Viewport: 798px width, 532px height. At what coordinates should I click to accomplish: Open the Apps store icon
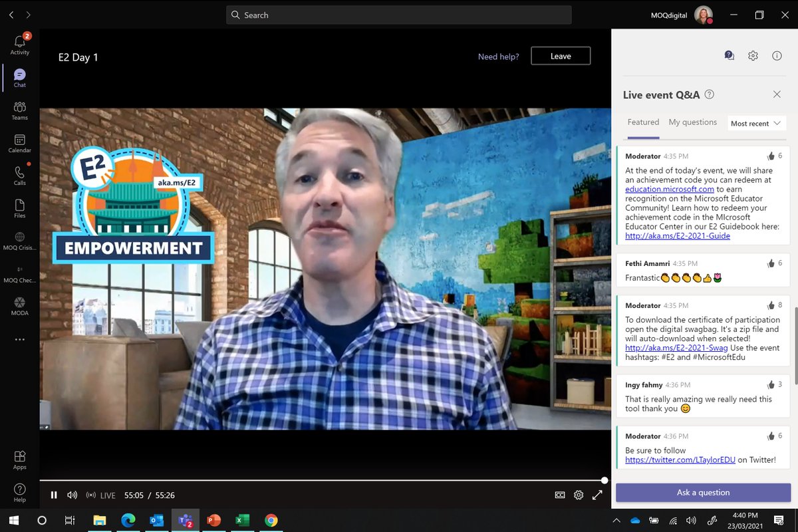click(x=20, y=459)
